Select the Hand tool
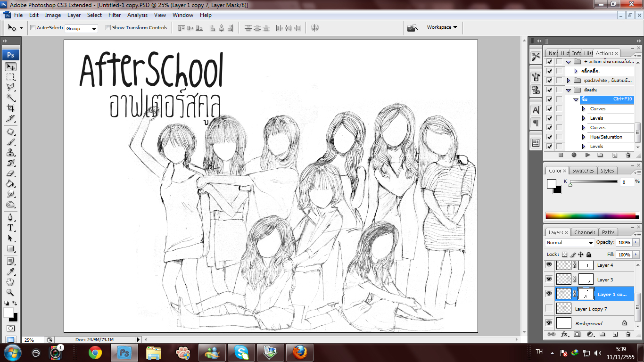The height and width of the screenshot is (362, 644). pyautogui.click(x=10, y=282)
